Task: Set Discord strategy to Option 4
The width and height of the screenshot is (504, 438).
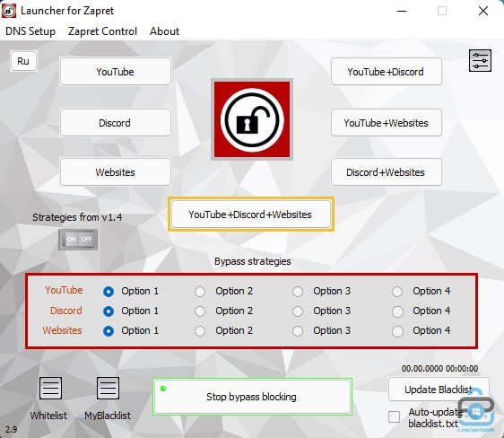Action: [397, 311]
